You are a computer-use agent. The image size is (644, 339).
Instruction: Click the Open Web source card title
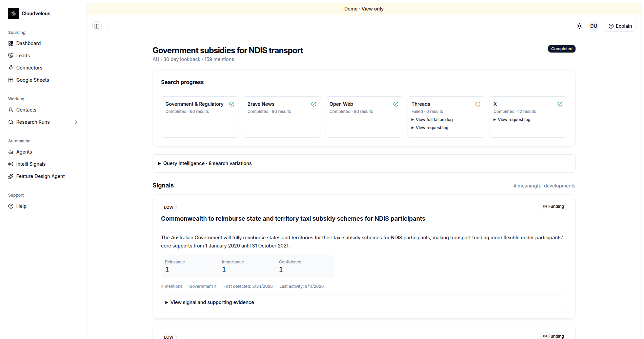pyautogui.click(x=341, y=104)
